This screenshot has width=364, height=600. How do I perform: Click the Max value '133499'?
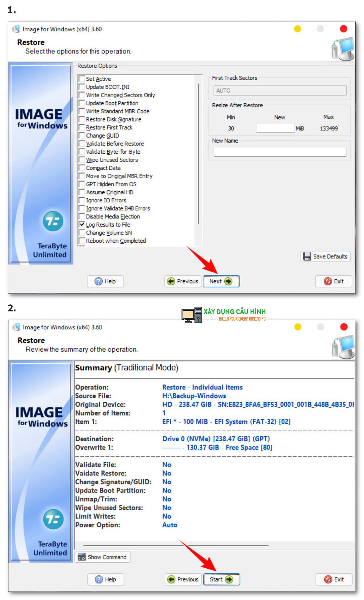coord(329,129)
